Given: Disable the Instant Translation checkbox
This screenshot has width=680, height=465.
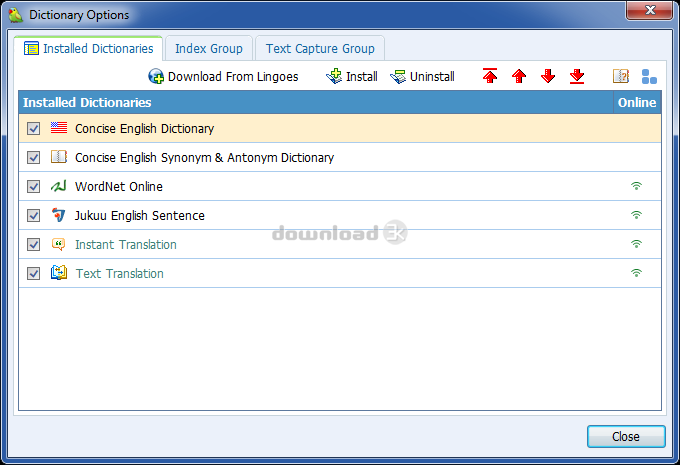Looking at the screenshot, I should [x=33, y=245].
